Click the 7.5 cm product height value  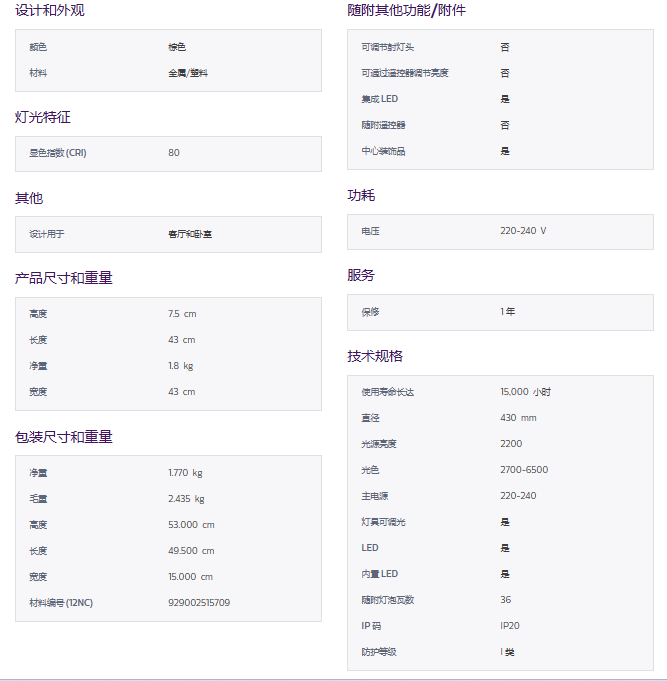[x=182, y=314]
